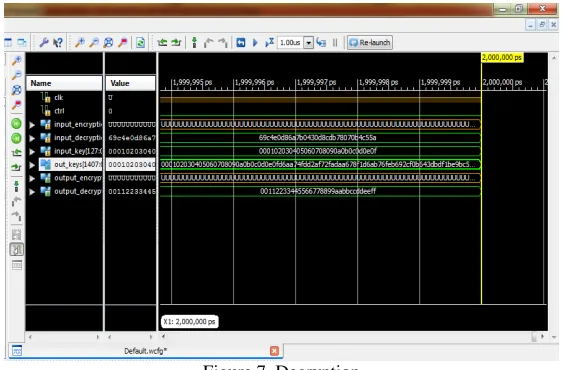
Task: Click sidebar green Go to time zero icon
Action: [16, 124]
